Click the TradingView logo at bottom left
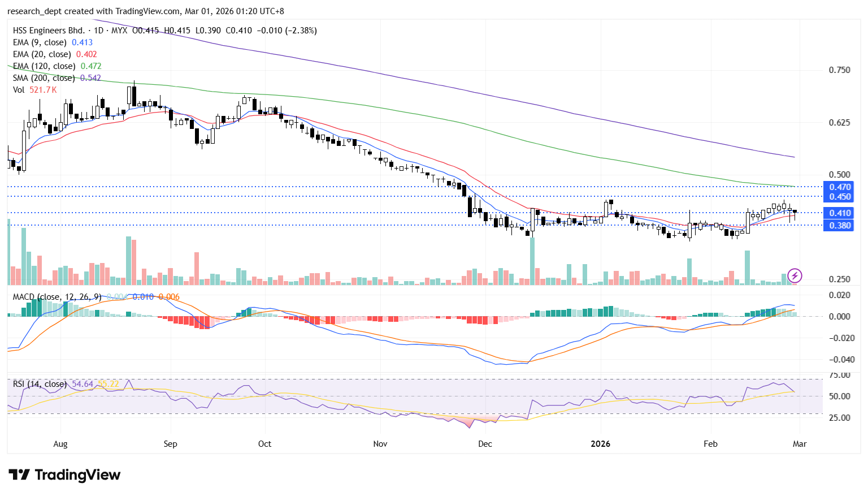The height and width of the screenshot is (496, 868). (64, 475)
